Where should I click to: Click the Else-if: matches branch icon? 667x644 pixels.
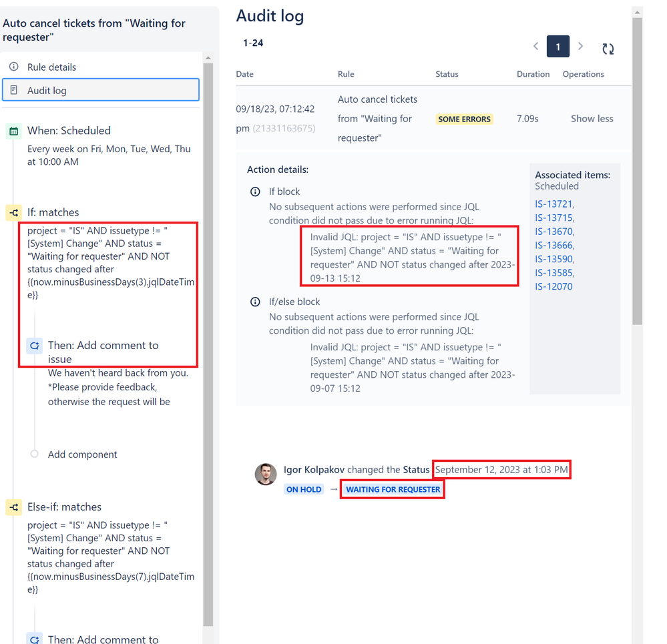coord(13,507)
